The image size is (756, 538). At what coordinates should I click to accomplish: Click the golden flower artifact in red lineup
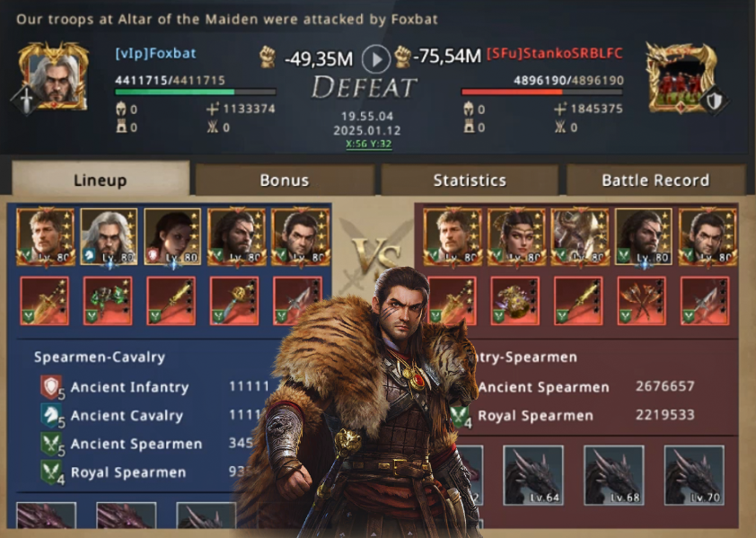(515, 301)
